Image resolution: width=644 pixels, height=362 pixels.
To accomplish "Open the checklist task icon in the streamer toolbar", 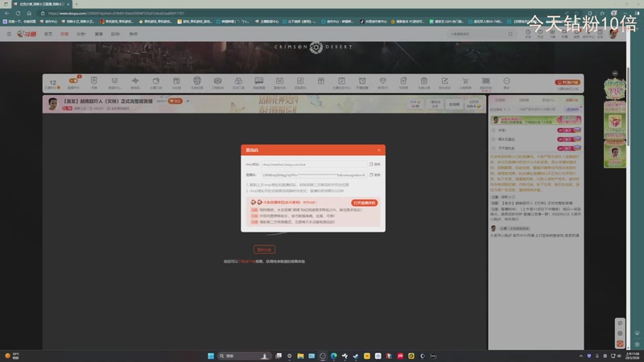I will coord(341,81).
